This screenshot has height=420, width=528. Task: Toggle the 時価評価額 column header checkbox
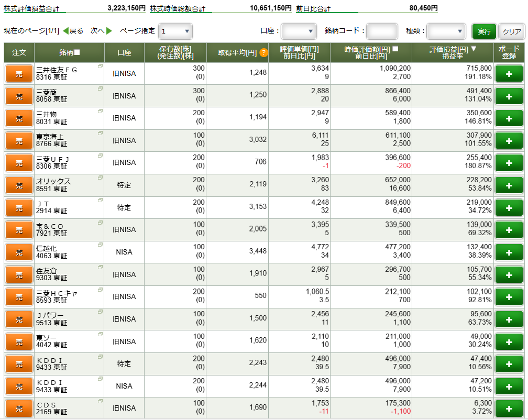click(x=395, y=49)
